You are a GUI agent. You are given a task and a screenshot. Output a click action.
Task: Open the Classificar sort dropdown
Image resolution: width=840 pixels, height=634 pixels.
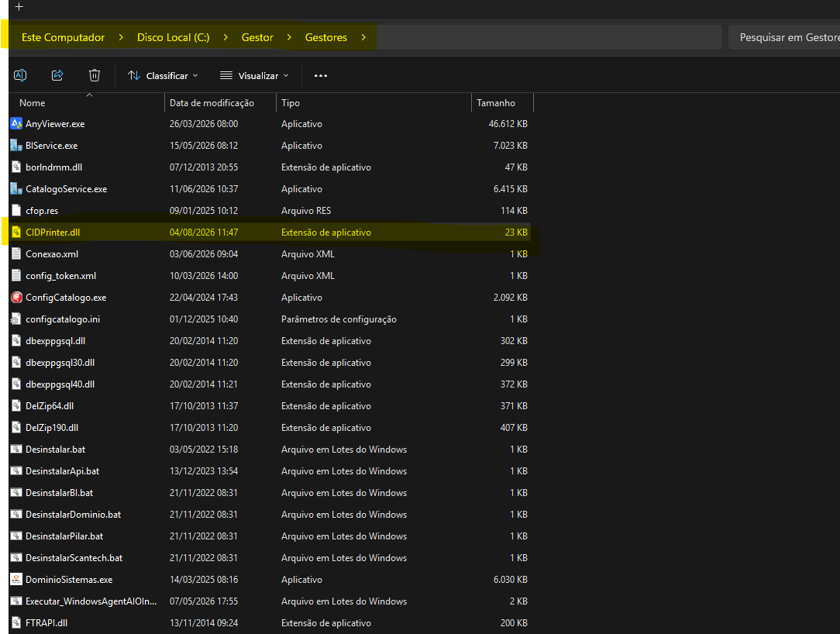pyautogui.click(x=163, y=75)
